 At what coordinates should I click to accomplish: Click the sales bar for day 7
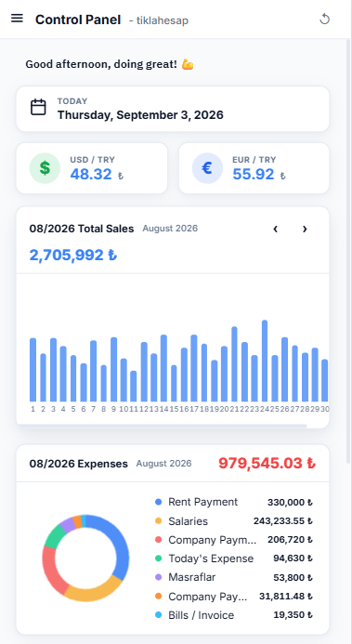point(93,371)
